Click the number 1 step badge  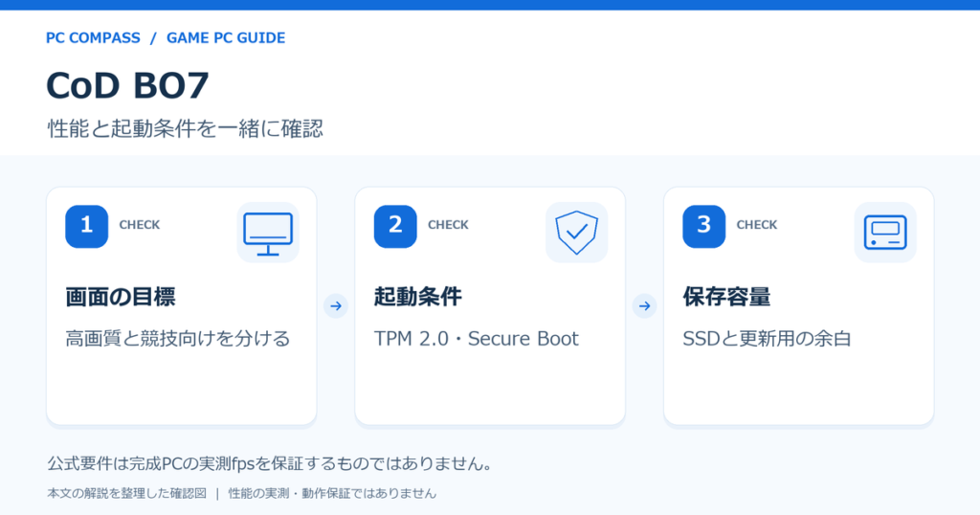coord(86,226)
